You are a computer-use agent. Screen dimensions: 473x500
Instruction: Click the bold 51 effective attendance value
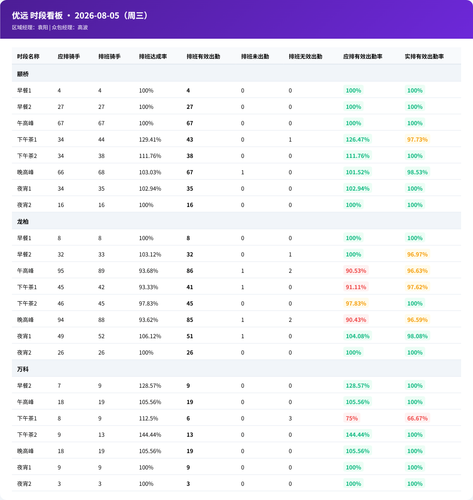[x=190, y=336]
